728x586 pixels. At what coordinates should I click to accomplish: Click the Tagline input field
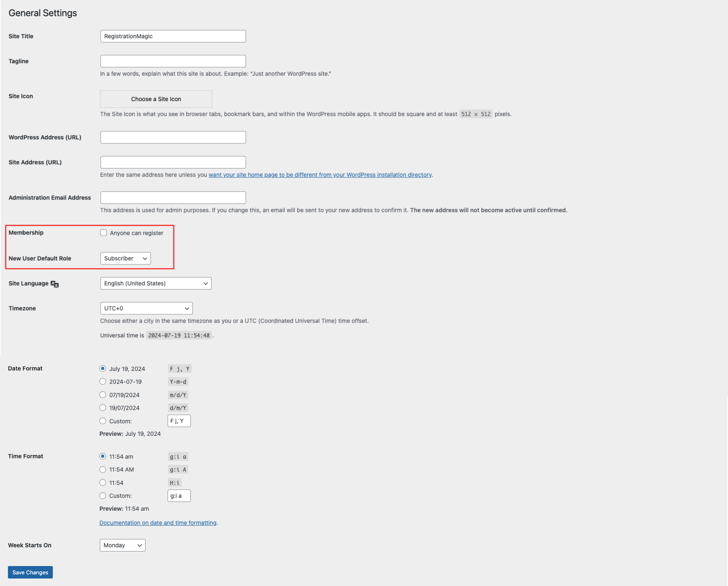click(173, 61)
